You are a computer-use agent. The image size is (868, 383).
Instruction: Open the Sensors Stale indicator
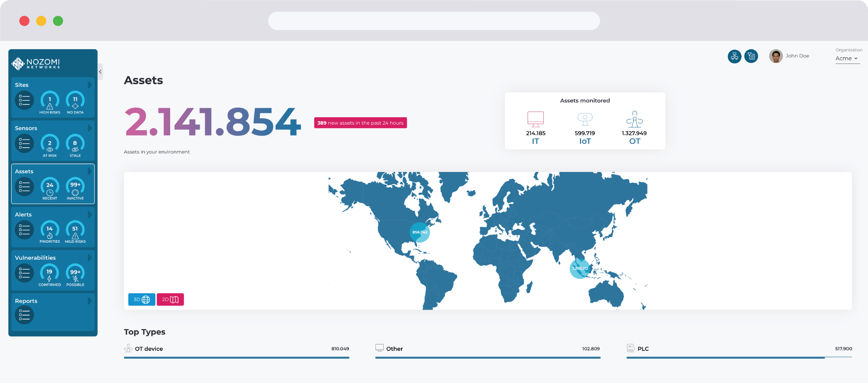tap(75, 145)
